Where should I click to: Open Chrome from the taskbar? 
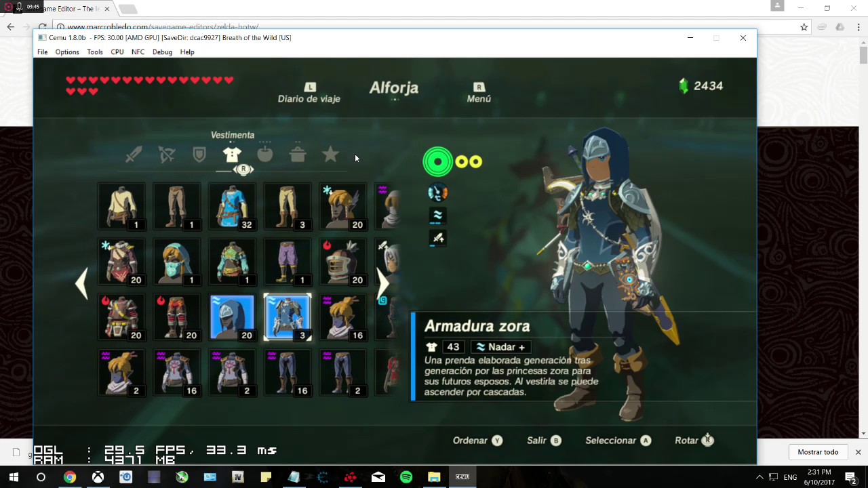pos(69,477)
